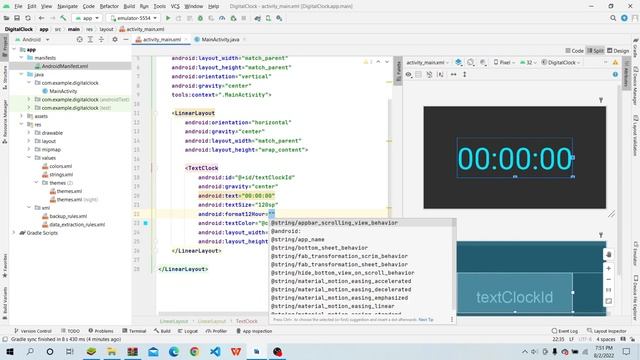Open project panel settings gear
This screenshot has height=360, width=640.
point(115,40)
